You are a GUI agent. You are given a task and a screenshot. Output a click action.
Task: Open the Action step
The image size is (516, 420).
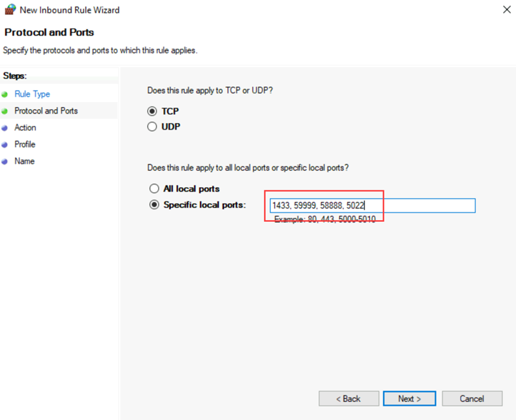pyautogui.click(x=25, y=128)
